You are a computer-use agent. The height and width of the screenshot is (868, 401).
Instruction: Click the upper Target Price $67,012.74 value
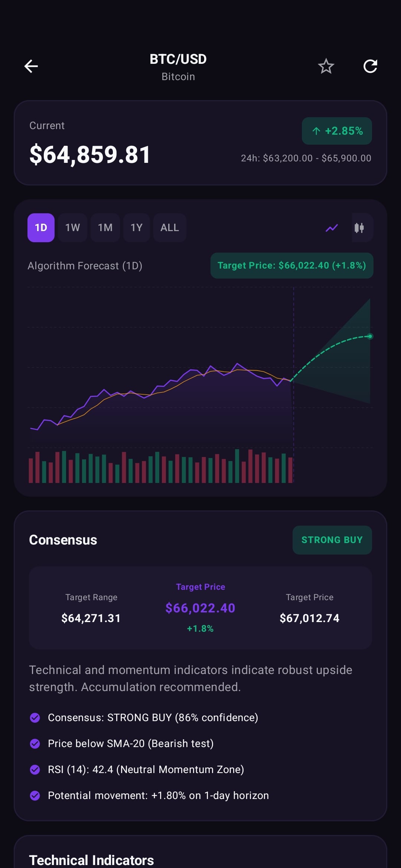click(x=310, y=618)
